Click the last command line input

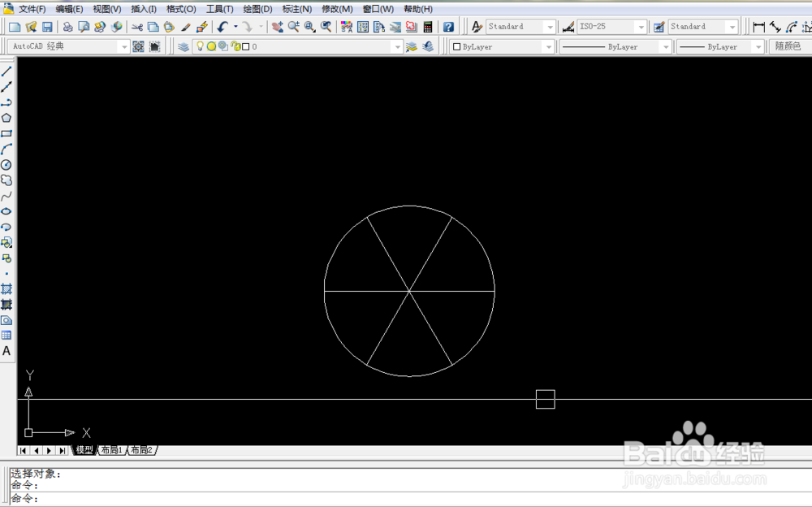tap(409, 499)
